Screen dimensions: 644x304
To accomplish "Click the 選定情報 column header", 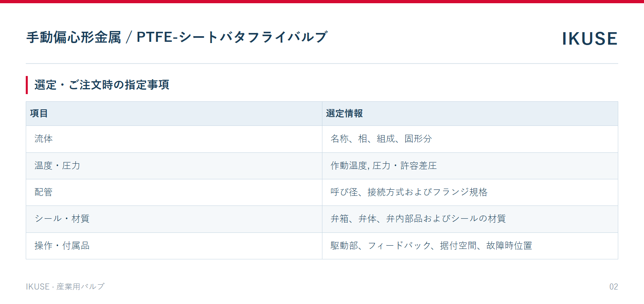I will click(x=470, y=113).
